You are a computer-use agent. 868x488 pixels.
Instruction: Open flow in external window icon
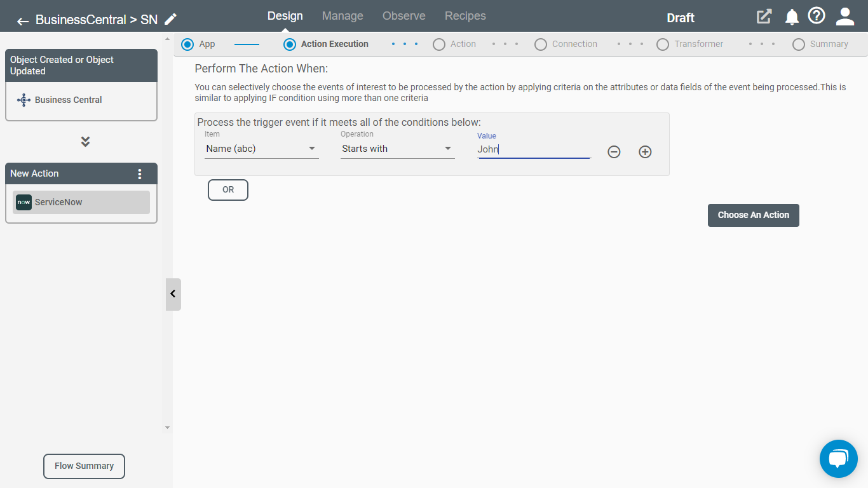(x=764, y=17)
